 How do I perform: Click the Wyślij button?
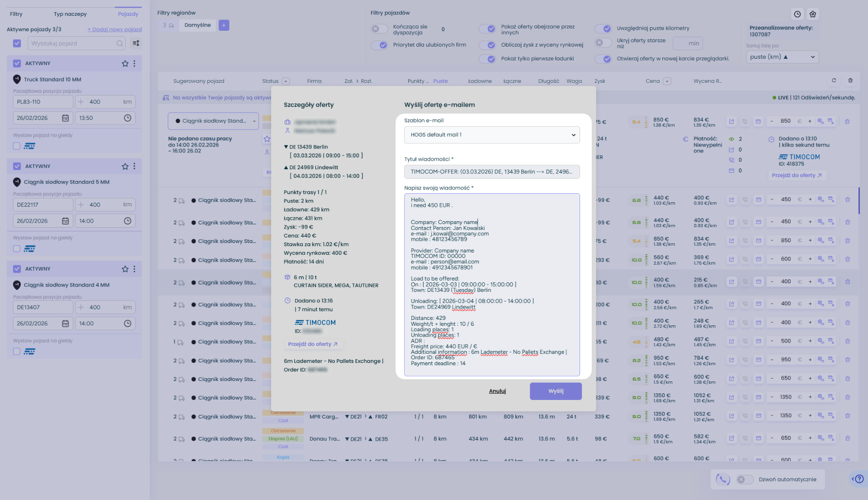coord(556,391)
